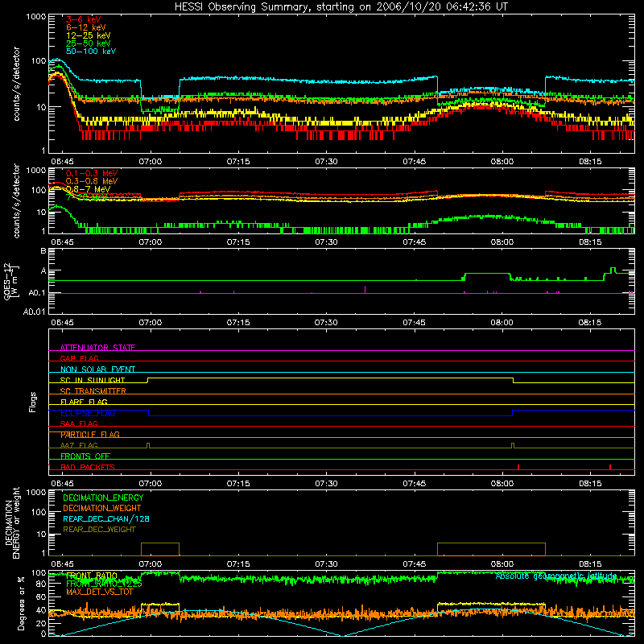Click the DECIMATION_ENERGY legend label

(x=103, y=497)
